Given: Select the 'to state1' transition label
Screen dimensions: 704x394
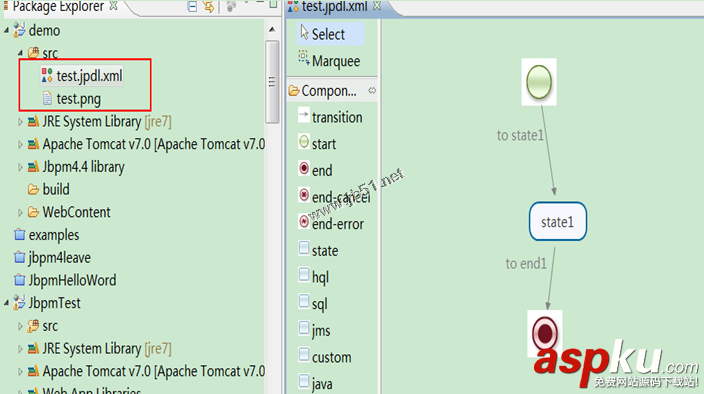Looking at the screenshot, I should click(520, 135).
